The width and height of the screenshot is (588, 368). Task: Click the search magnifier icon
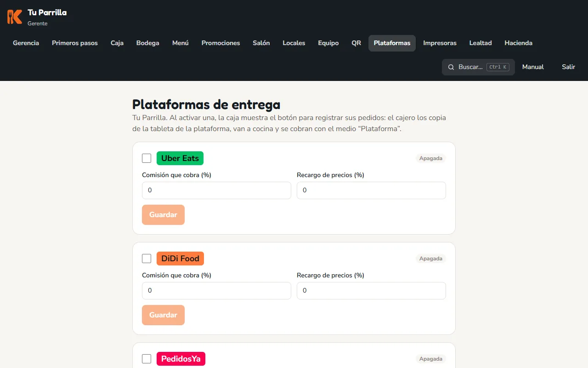[451, 67]
